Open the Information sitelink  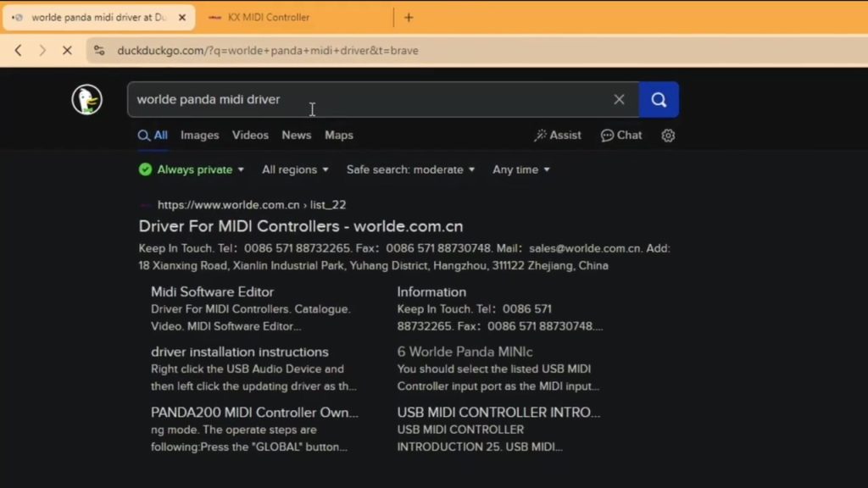[x=431, y=292]
